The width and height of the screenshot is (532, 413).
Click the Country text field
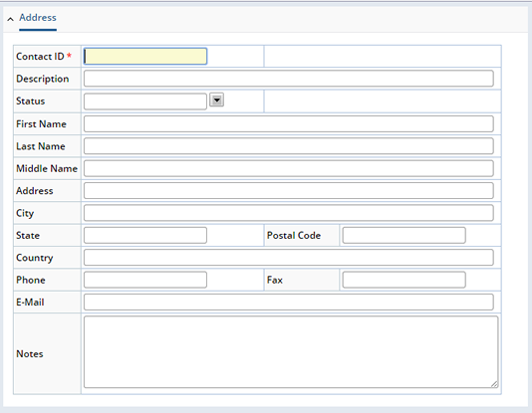pyautogui.click(x=289, y=258)
